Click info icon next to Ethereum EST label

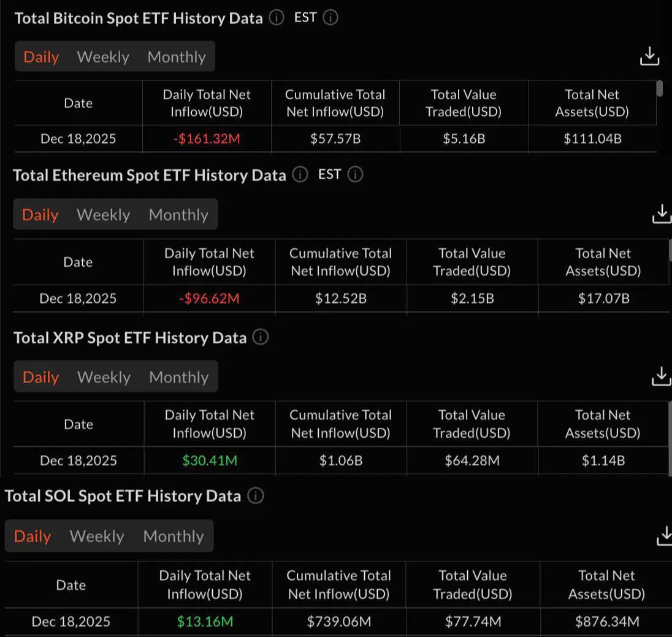point(355,175)
